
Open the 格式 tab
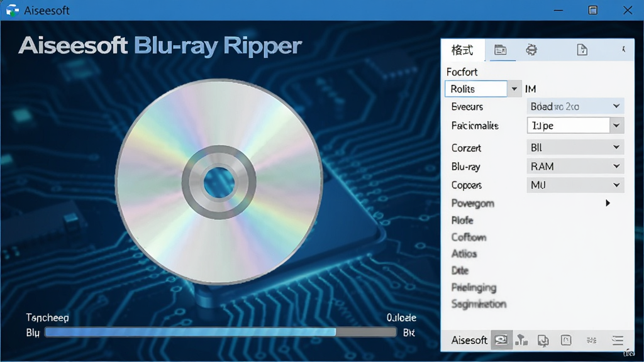click(462, 50)
